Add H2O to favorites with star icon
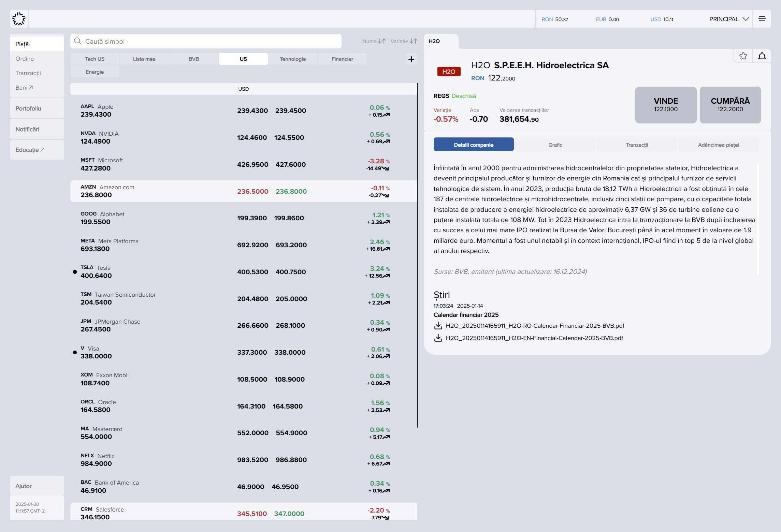Image resolution: width=781 pixels, height=532 pixels. coord(743,56)
